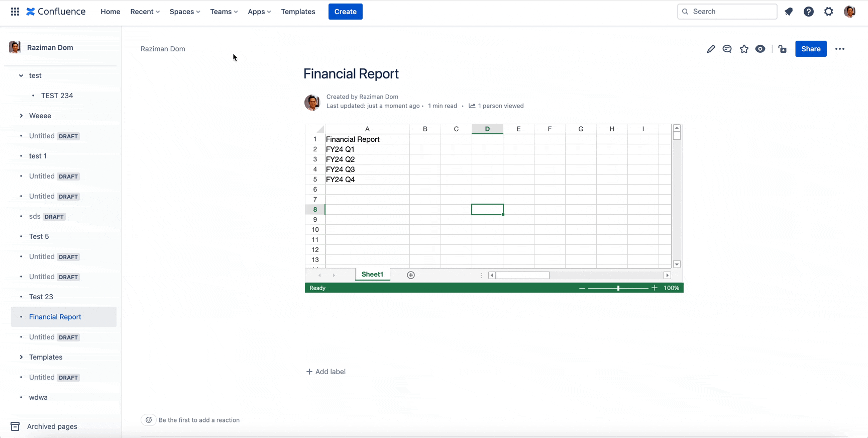Open the more actions ellipsis menu
The height and width of the screenshot is (438, 868).
(839, 49)
